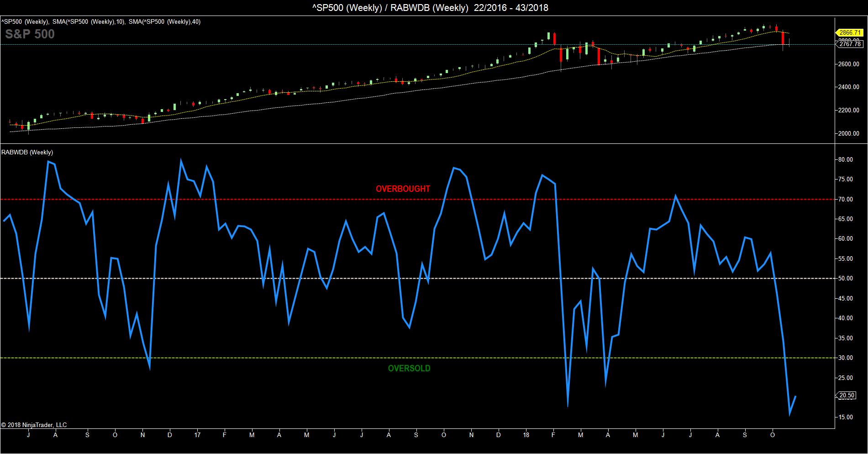Viewport: 868px width, 454px height.
Task: Click the 2000.00 label on price axis
Action: (x=848, y=134)
